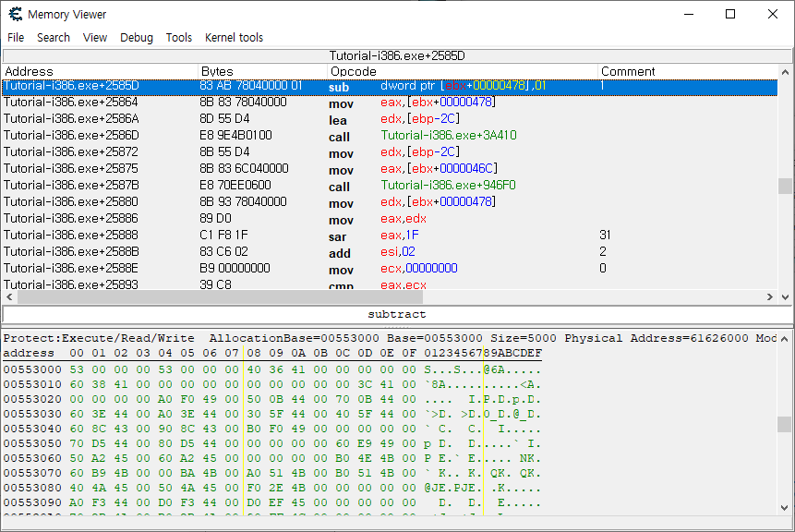Click the Opcode column header
Image resolution: width=795 pixels, height=532 pixels.
463,71
